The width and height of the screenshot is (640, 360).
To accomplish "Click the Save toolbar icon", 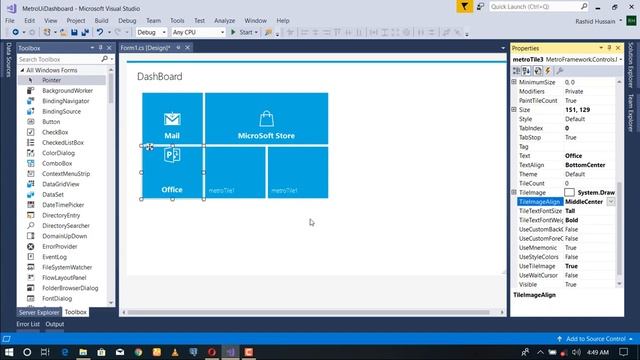I will (x=74, y=32).
